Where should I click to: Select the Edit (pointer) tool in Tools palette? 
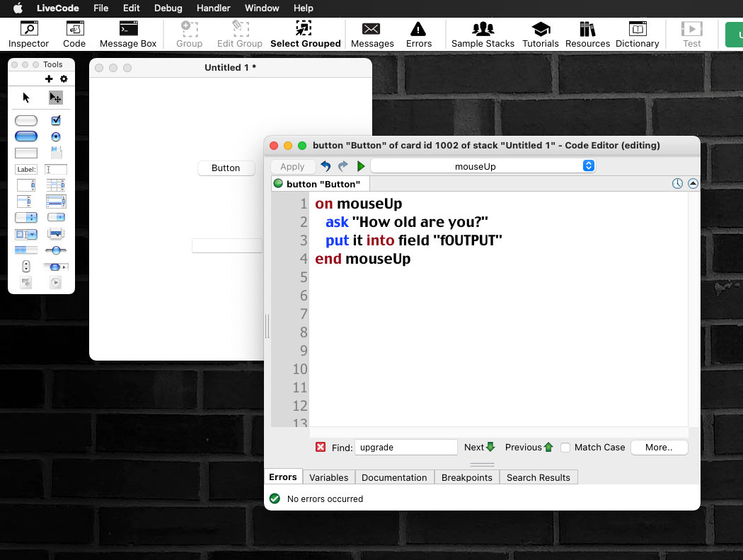(x=56, y=98)
